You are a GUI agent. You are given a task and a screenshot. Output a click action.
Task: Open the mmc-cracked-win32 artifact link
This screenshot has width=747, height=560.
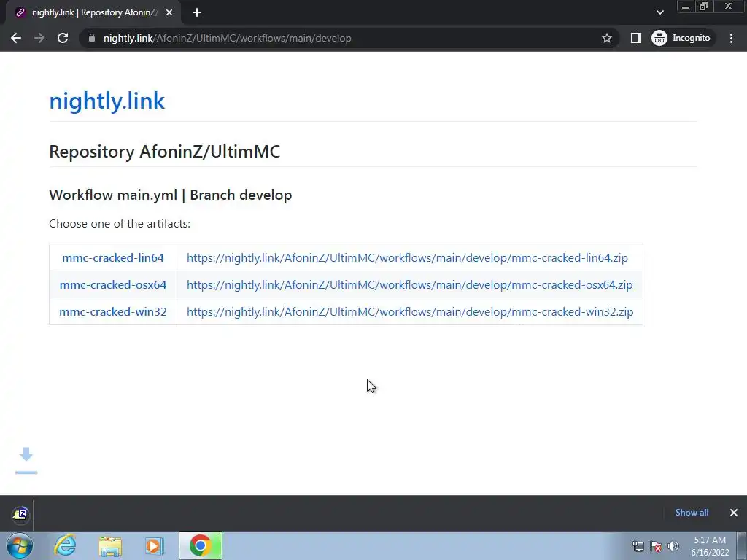pyautogui.click(x=113, y=312)
